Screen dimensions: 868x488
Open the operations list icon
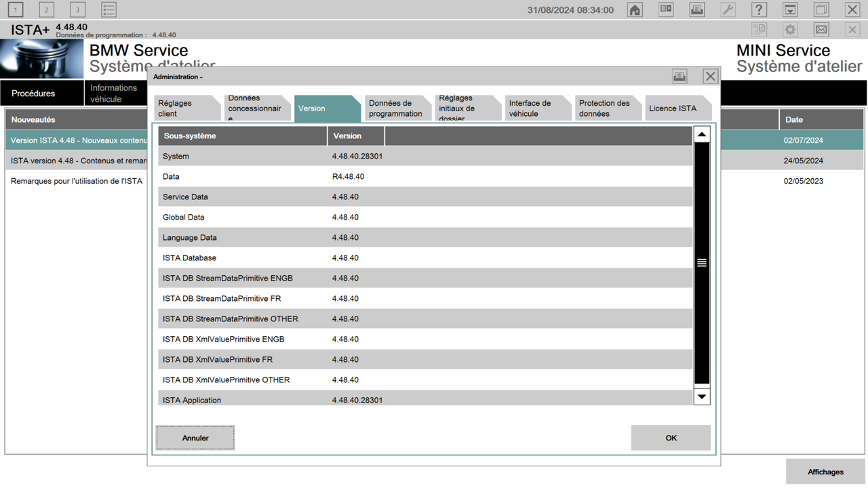(108, 9)
